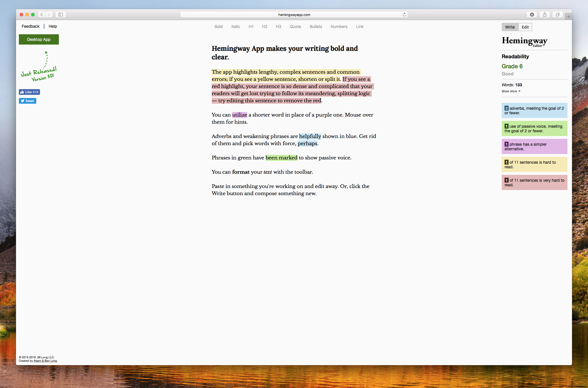Open Safari's downloads icon
Screen dimensions: 588x388
[x=532, y=15]
